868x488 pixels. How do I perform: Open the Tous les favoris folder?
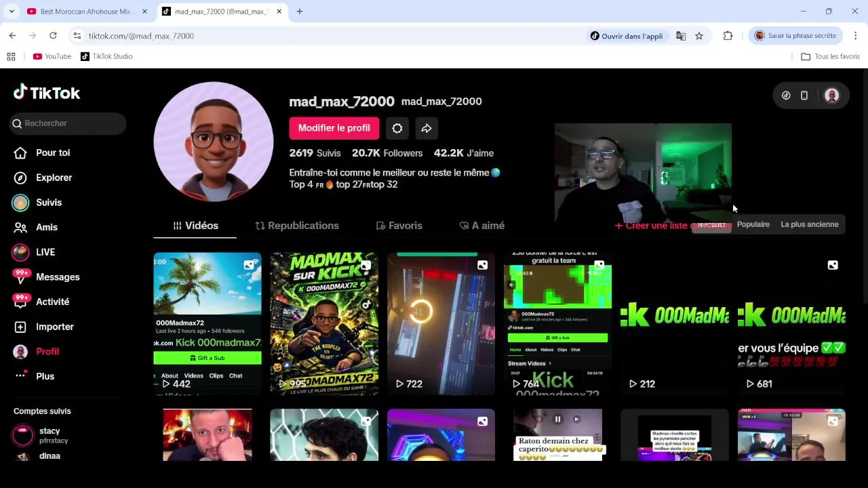830,56
